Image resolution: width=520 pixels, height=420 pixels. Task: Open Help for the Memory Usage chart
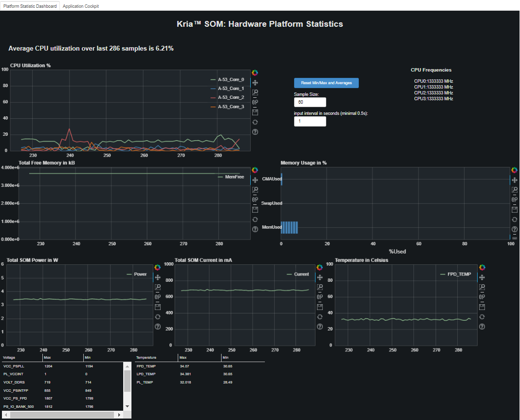click(514, 229)
